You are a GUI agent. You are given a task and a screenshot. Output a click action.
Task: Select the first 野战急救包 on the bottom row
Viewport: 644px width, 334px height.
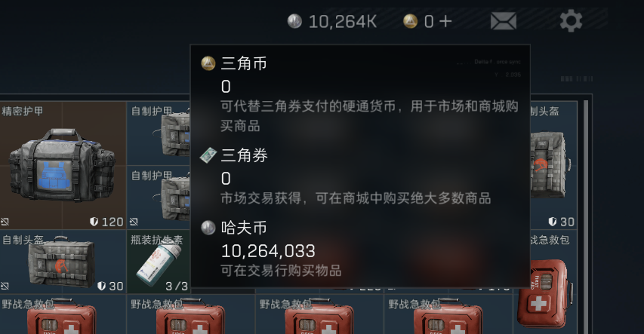pos(63,314)
